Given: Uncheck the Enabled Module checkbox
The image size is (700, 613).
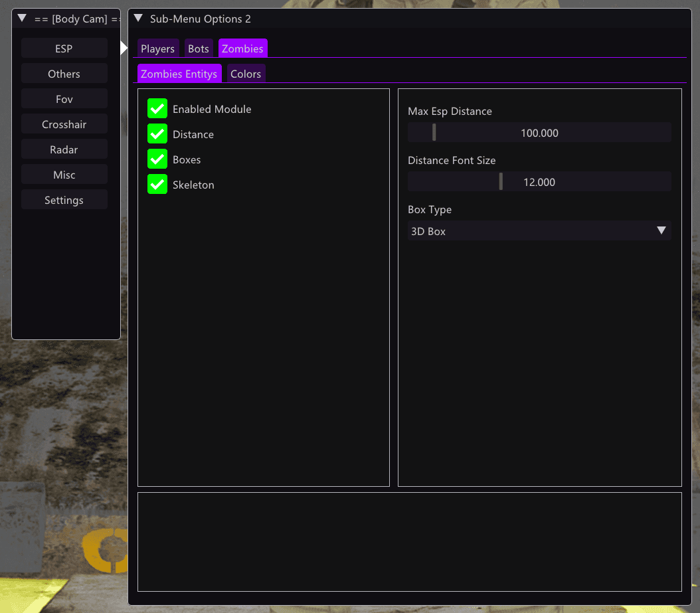Looking at the screenshot, I should 157,108.
